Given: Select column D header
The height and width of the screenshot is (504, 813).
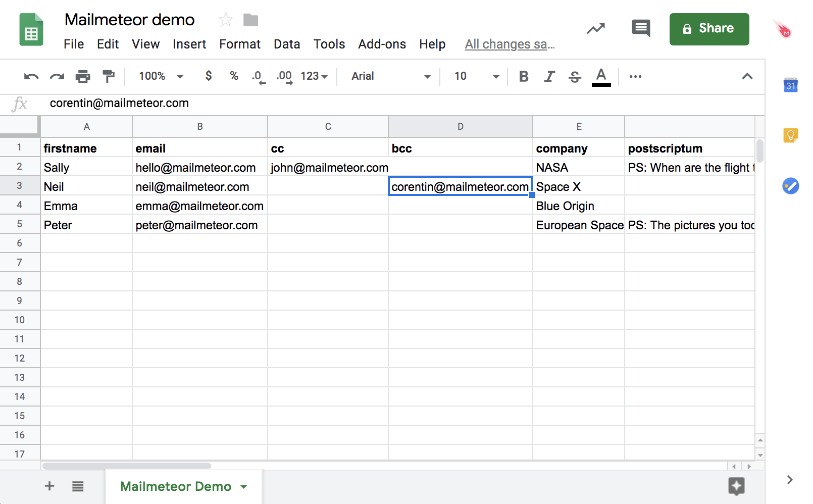Looking at the screenshot, I should 461,127.
